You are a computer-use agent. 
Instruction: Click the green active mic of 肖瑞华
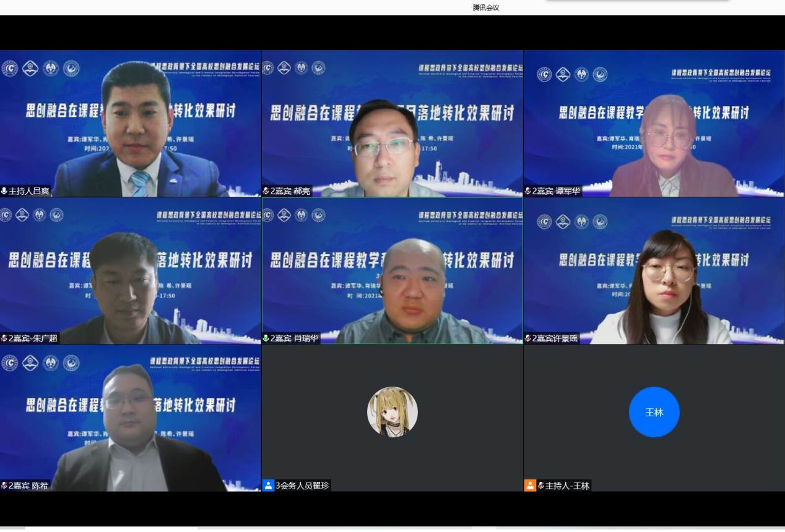click(266, 338)
